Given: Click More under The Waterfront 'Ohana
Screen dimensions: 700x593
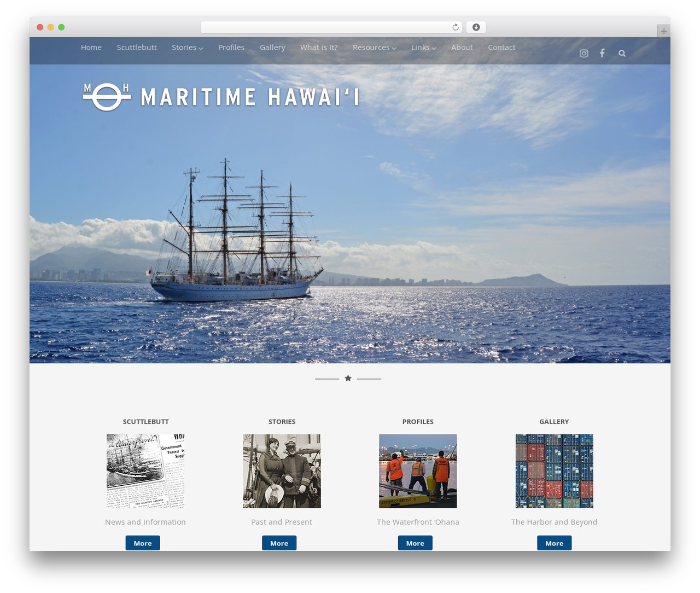Looking at the screenshot, I should point(415,543).
